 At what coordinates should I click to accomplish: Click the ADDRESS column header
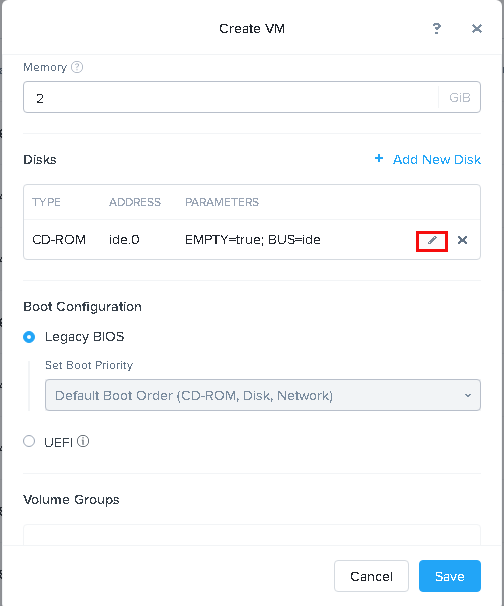[x=135, y=202]
